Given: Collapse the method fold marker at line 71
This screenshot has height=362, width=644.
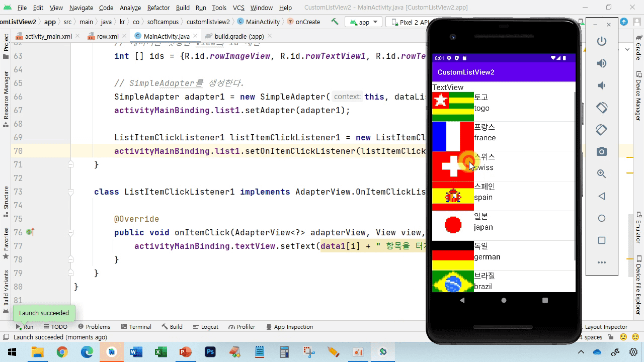Looking at the screenshot, I should [70, 164].
